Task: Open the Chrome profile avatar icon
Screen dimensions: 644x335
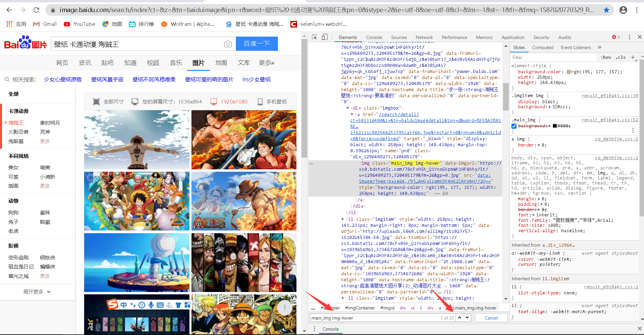Action: (623, 10)
